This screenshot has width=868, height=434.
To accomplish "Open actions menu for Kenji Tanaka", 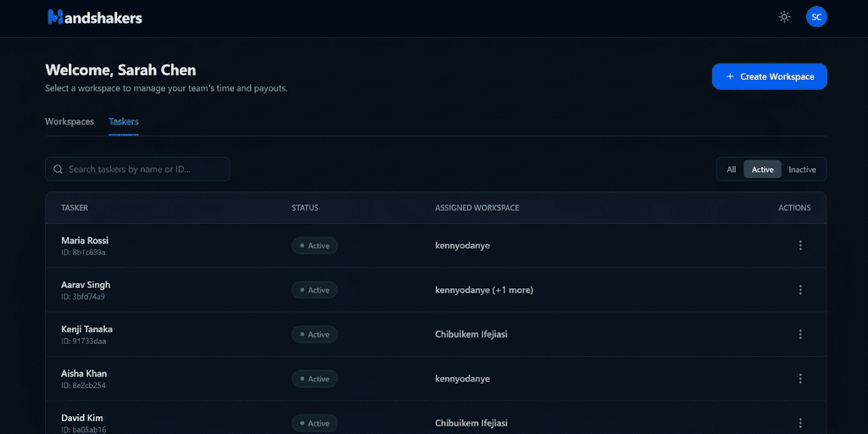I will pyautogui.click(x=800, y=334).
